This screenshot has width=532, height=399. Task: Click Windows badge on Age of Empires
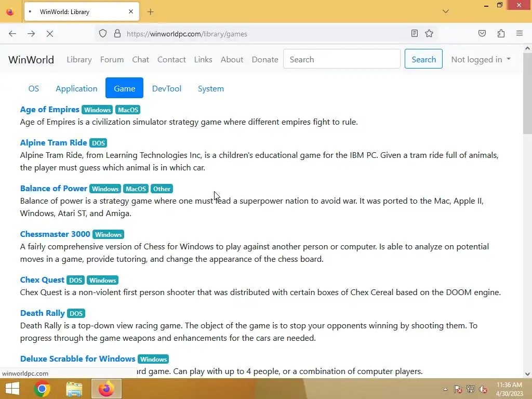click(97, 110)
